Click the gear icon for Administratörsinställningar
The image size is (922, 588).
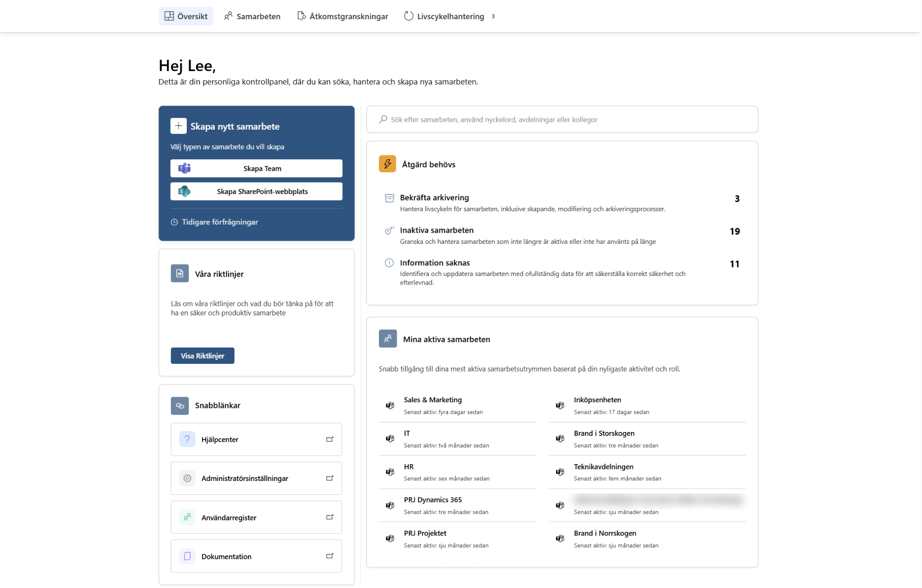pyautogui.click(x=187, y=479)
